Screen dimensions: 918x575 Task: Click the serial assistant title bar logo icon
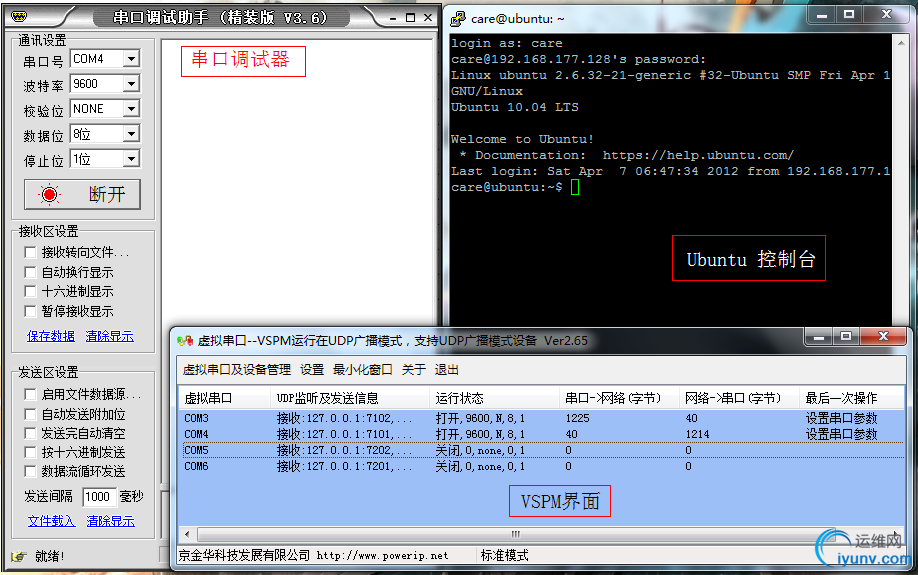[x=19, y=17]
